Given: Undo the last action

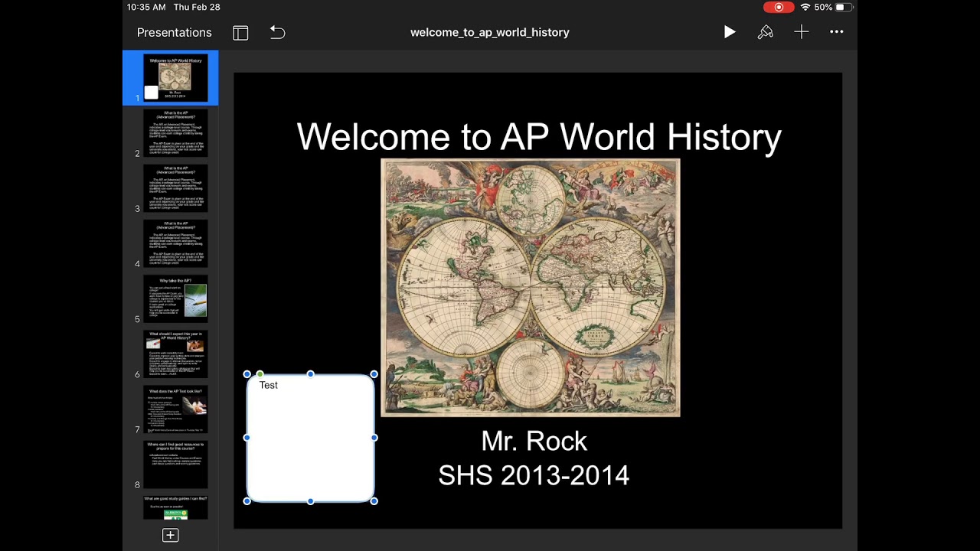Looking at the screenshot, I should click(x=277, y=32).
